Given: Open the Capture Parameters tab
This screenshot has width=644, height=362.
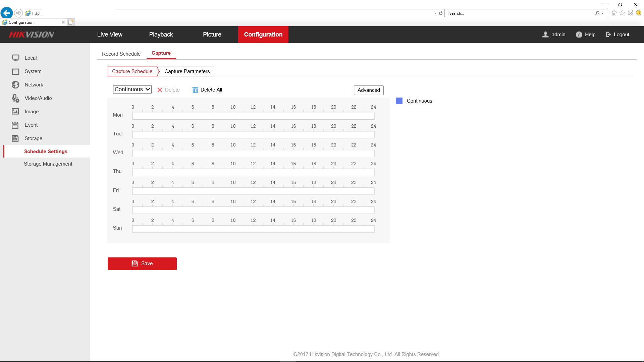Looking at the screenshot, I should point(187,71).
